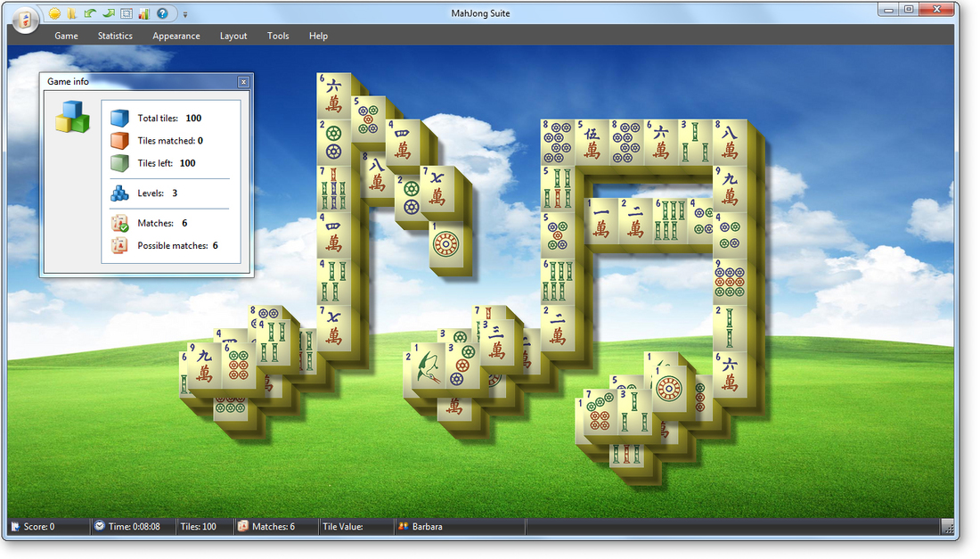
Task: Undo the last move with the left green arrow
Action: tap(90, 13)
